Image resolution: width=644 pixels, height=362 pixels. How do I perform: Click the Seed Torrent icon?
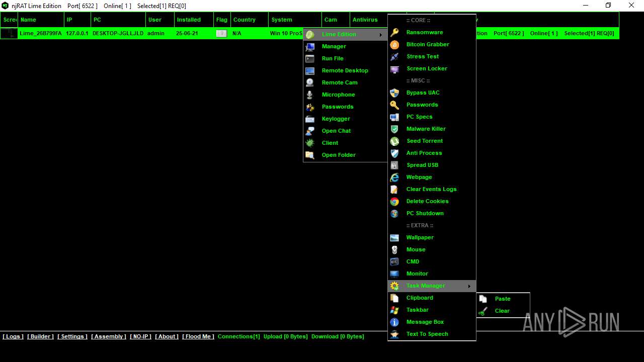coord(394,141)
